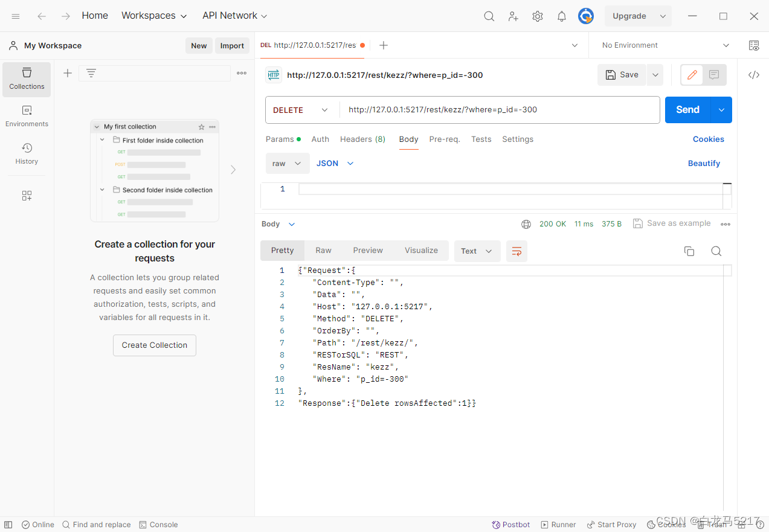769x532 pixels.
Task: Open Collections in the sidebar
Action: click(x=27, y=79)
